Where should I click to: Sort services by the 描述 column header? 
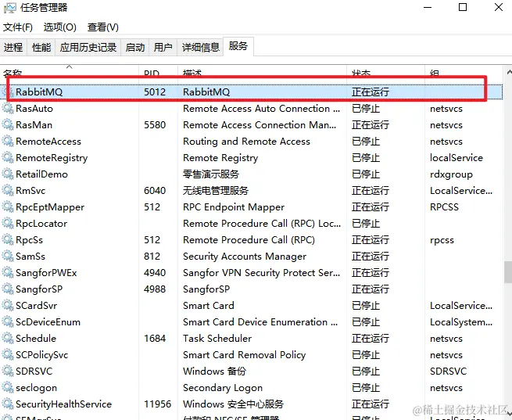pyautogui.click(x=262, y=72)
